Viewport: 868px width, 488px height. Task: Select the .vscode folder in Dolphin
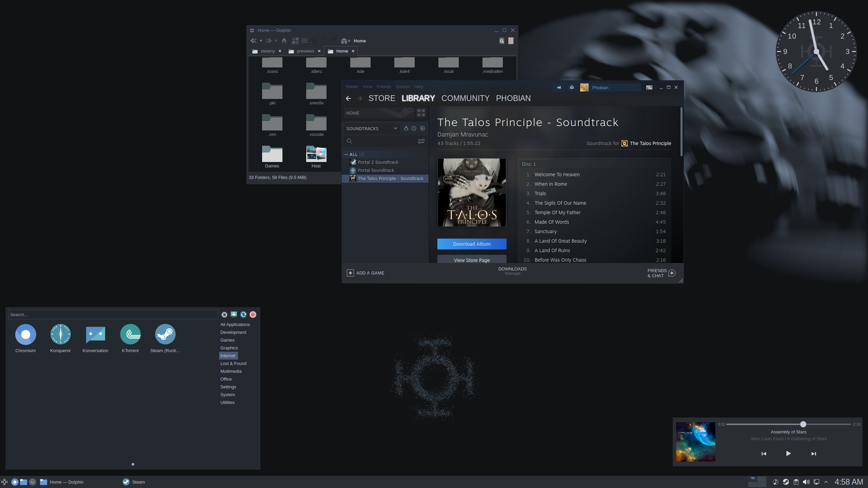316,125
